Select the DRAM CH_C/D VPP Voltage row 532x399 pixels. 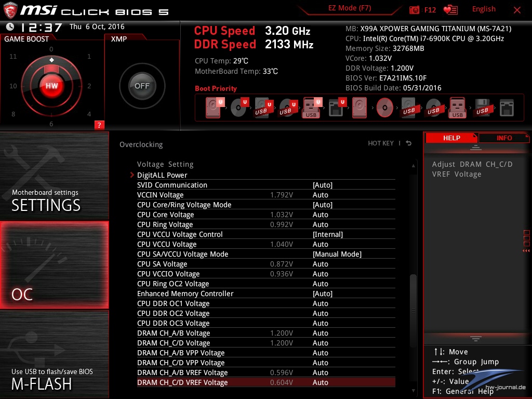pyautogui.click(x=266, y=362)
